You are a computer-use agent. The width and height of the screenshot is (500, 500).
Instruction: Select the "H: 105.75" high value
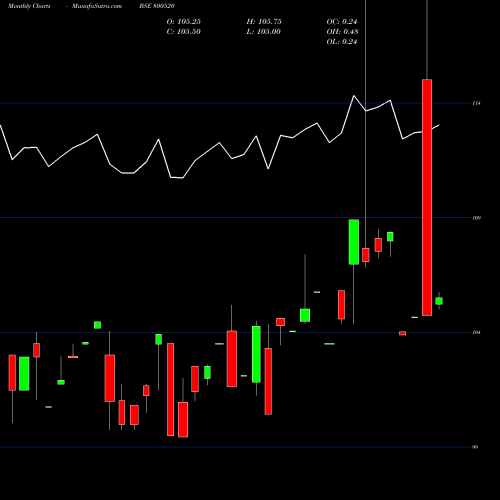(x=264, y=22)
